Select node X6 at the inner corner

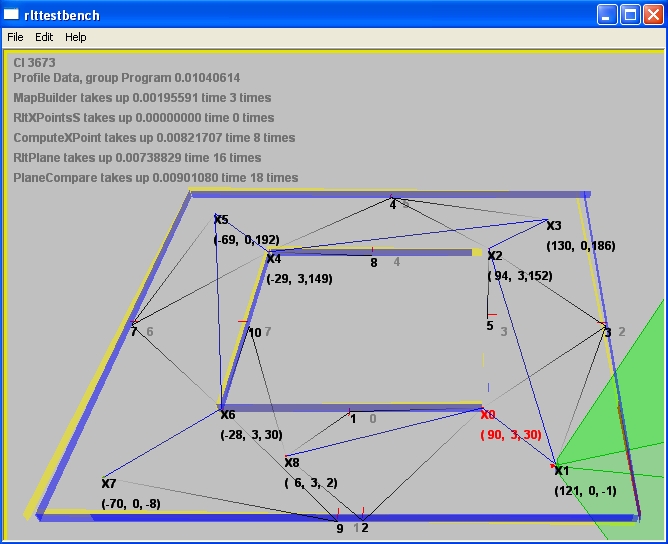coord(228,415)
